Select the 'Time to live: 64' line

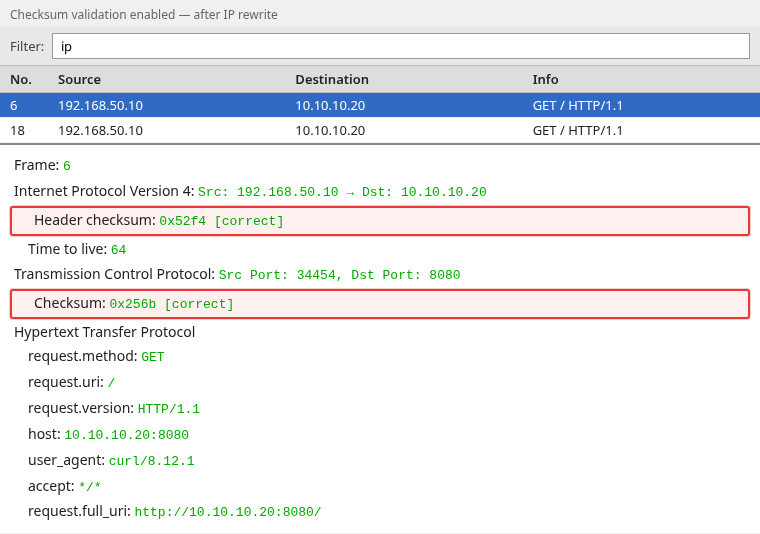(x=77, y=249)
